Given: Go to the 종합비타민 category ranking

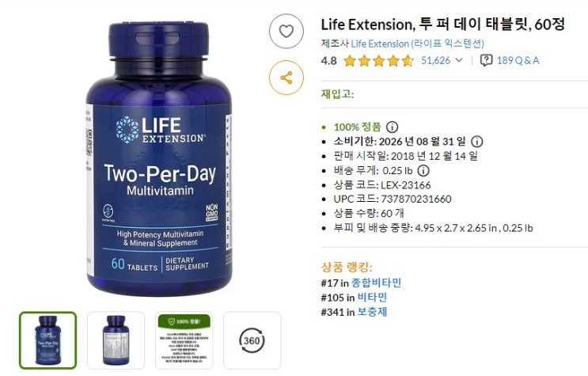Looking at the screenshot, I should pos(376,282).
